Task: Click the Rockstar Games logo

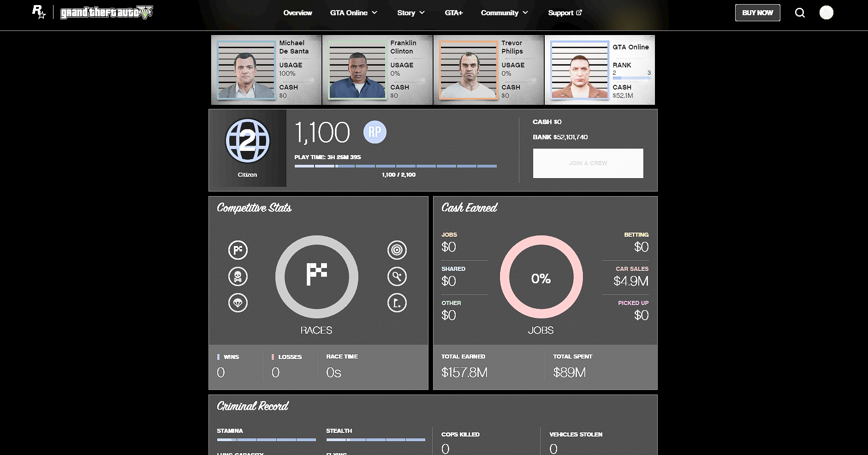Action: click(39, 12)
